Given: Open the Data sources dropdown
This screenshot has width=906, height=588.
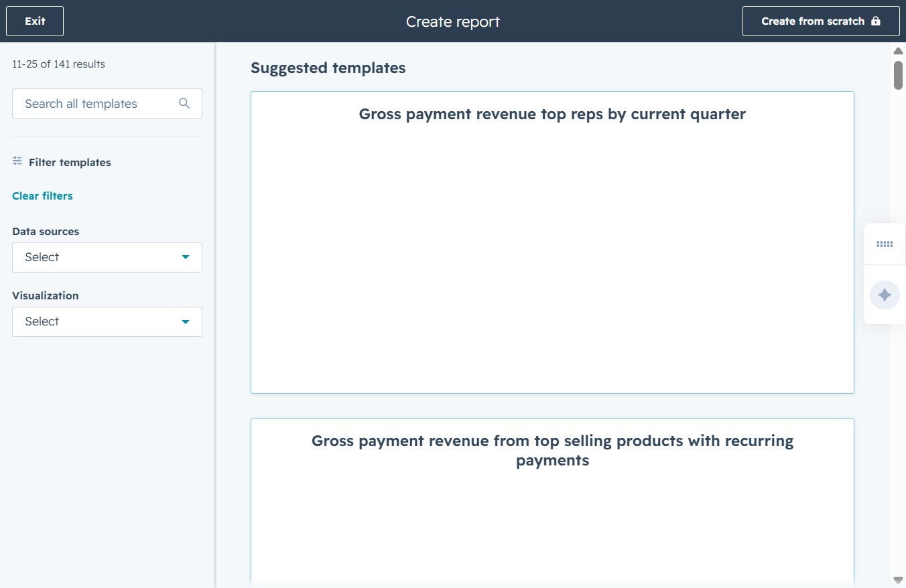Looking at the screenshot, I should click(x=107, y=257).
